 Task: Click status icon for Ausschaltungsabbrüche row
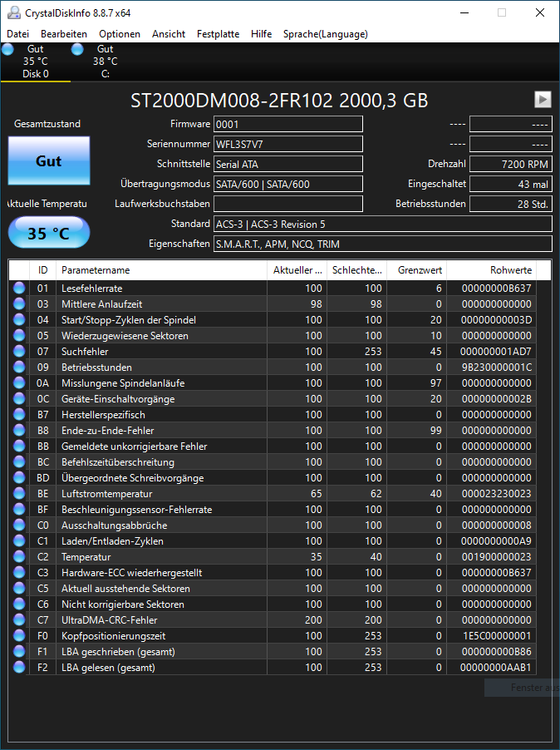[19, 525]
